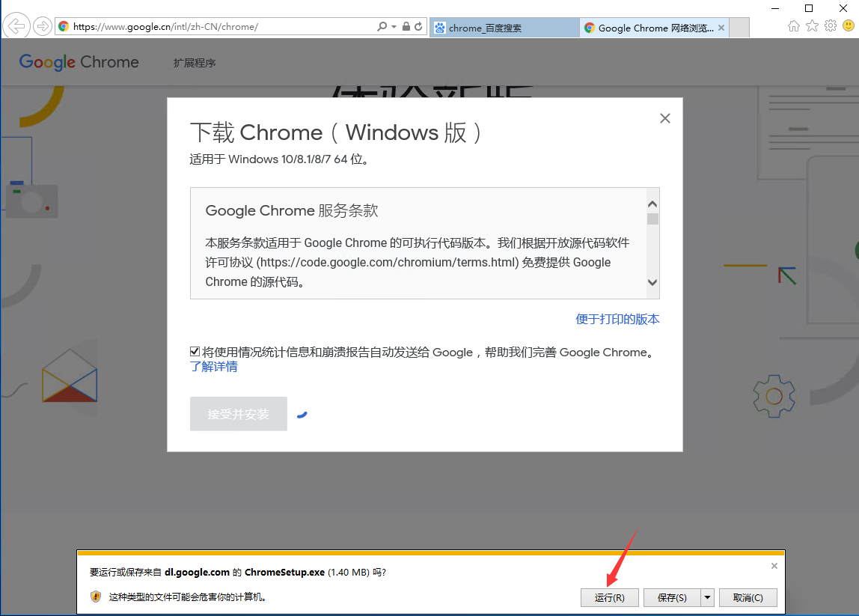Click the browser back arrow button
The image size is (859, 616).
point(16,25)
